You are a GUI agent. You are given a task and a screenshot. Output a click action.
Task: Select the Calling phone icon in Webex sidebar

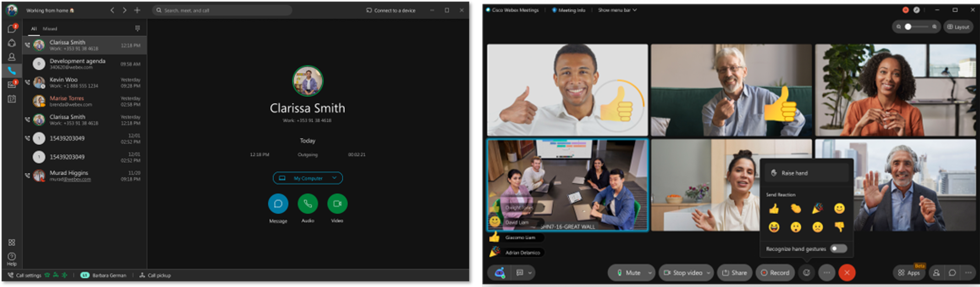click(12, 71)
